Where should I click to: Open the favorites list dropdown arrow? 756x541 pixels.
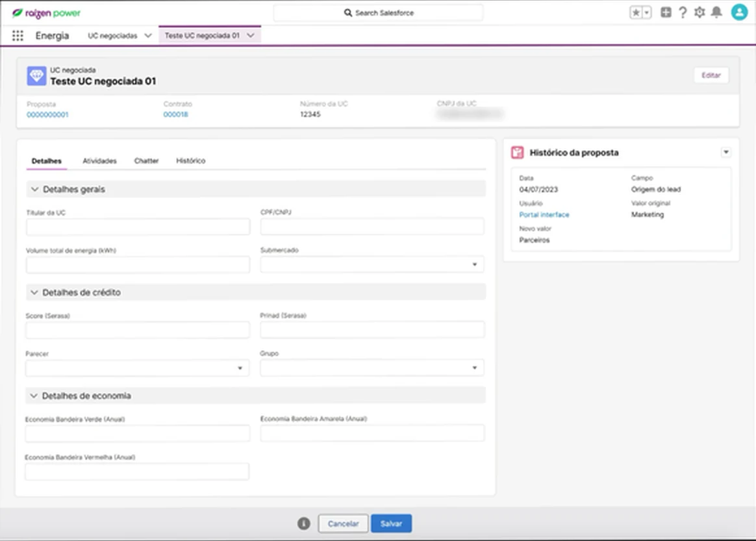click(647, 12)
